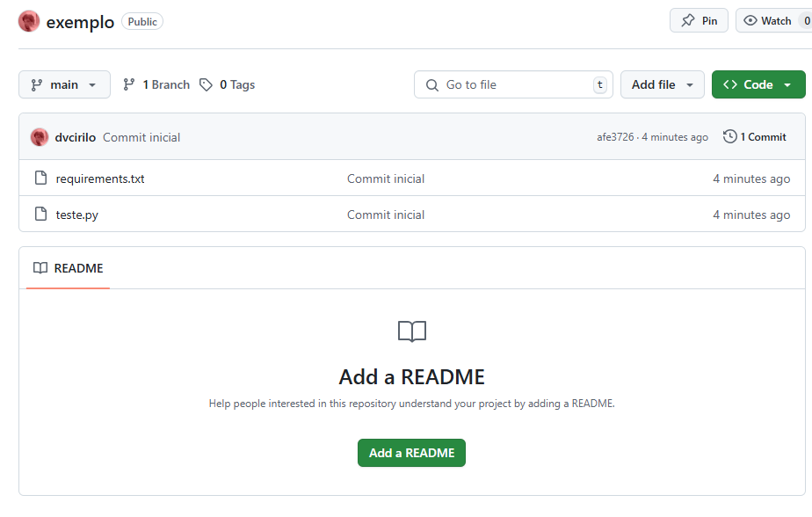Focus the Go to file search field
Image resolution: width=812 pixels, height=517 pixels.
(x=513, y=84)
